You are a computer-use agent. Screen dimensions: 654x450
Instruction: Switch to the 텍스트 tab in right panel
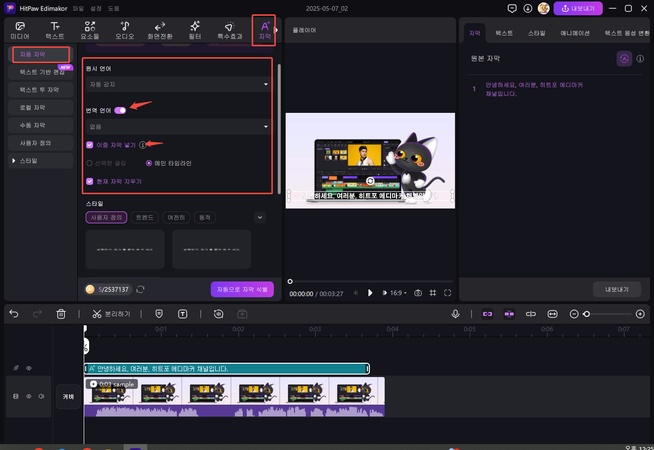tap(504, 33)
